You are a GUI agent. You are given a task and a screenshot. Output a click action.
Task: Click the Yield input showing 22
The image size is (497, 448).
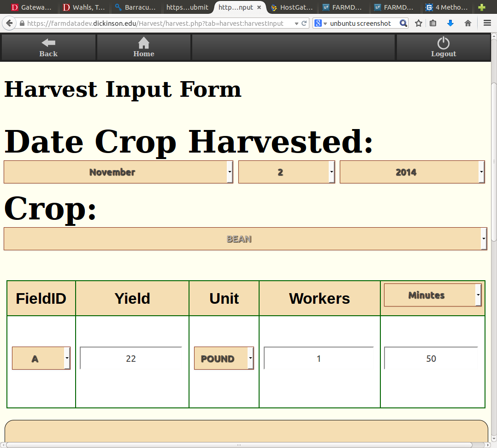click(132, 358)
